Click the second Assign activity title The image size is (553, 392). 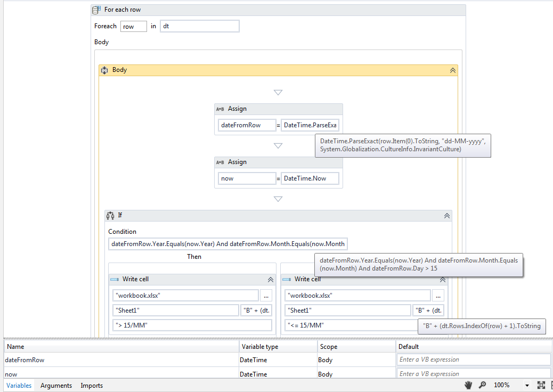pos(238,162)
